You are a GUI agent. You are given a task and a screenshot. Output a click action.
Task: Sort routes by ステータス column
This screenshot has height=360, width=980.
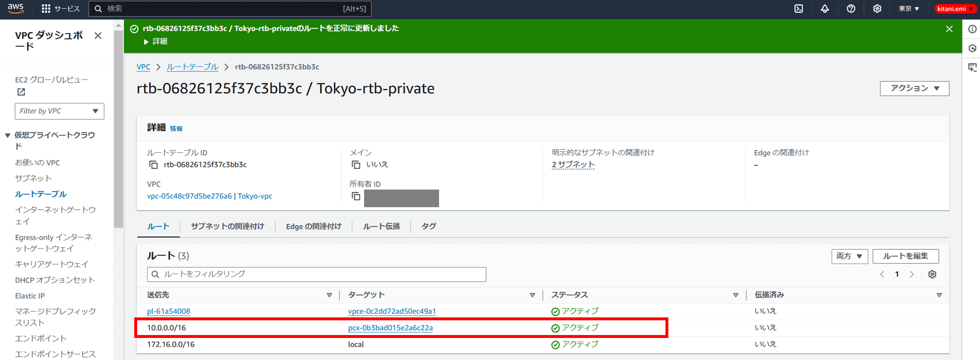click(x=735, y=295)
